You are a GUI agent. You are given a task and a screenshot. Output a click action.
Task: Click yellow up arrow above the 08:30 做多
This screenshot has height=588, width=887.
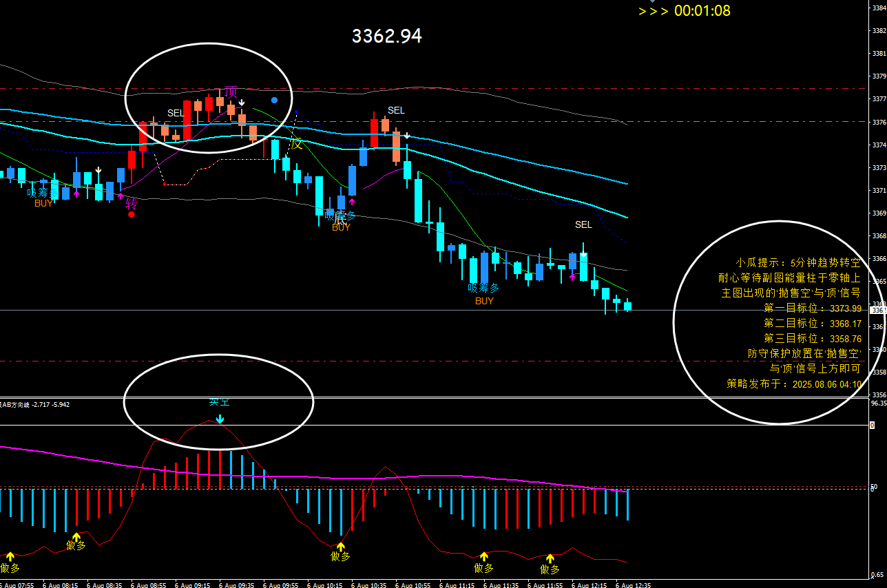coord(76,536)
